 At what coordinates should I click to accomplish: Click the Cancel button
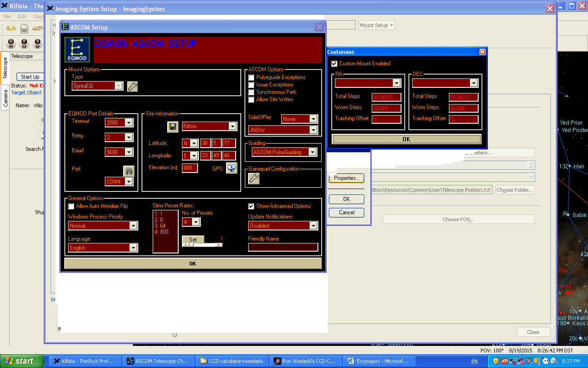pos(346,213)
